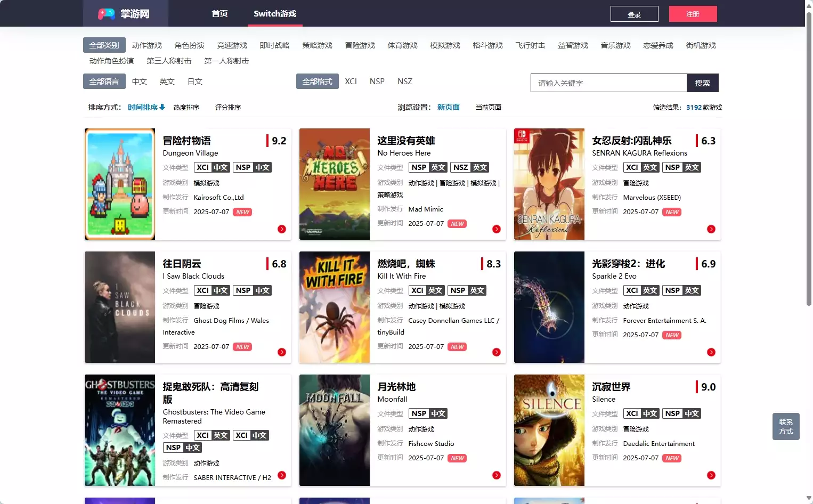Open the Kill It With Fire cover thumbnail
Image resolution: width=813 pixels, height=504 pixels.
(335, 307)
